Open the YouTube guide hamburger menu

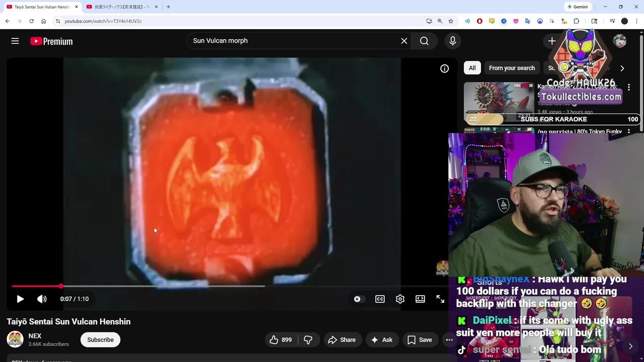tap(15, 41)
